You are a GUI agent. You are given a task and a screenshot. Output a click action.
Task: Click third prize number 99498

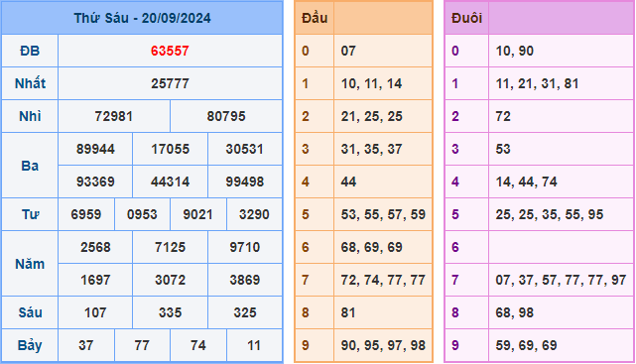pos(245,182)
